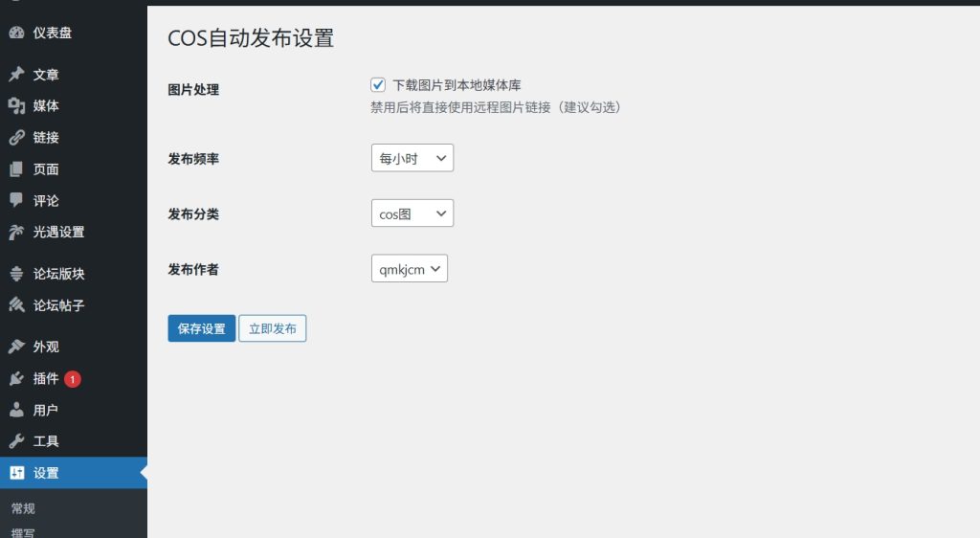Open 链接 menu item
980x538 pixels.
pos(73,138)
